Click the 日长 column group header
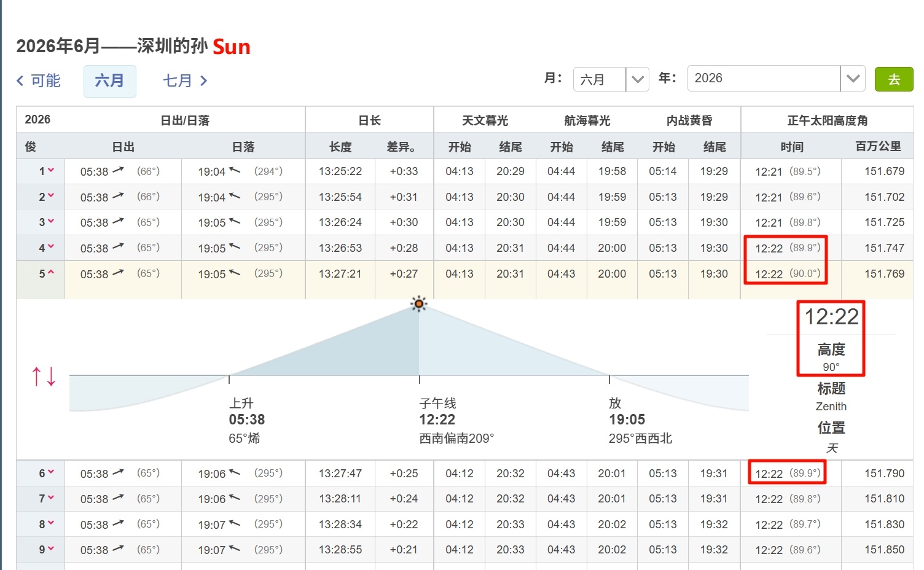This screenshot has width=924, height=570. tap(369, 121)
